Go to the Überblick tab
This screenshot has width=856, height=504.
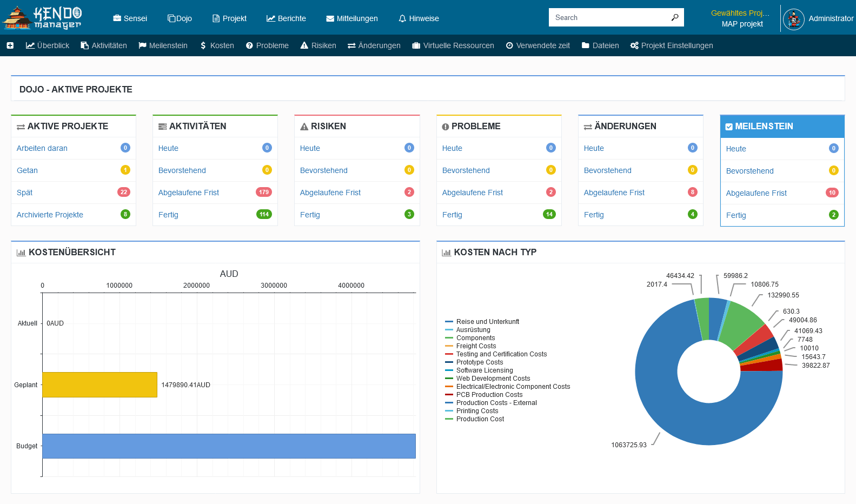[x=48, y=45]
